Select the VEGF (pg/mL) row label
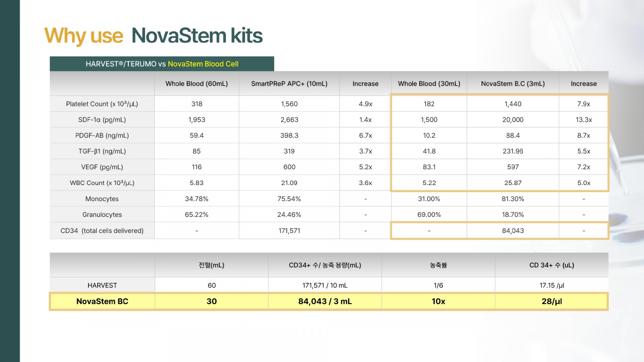 click(102, 167)
